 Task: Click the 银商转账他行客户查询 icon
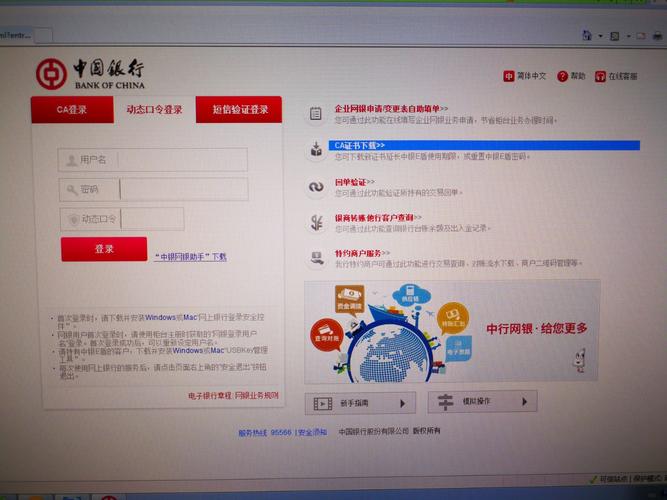[316, 223]
